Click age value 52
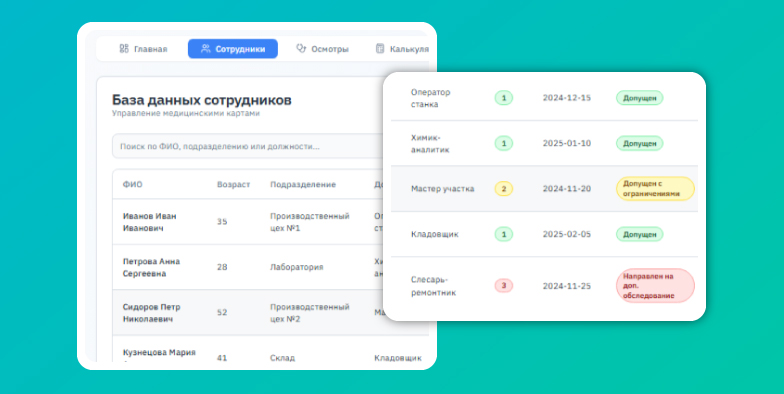 tap(222, 313)
